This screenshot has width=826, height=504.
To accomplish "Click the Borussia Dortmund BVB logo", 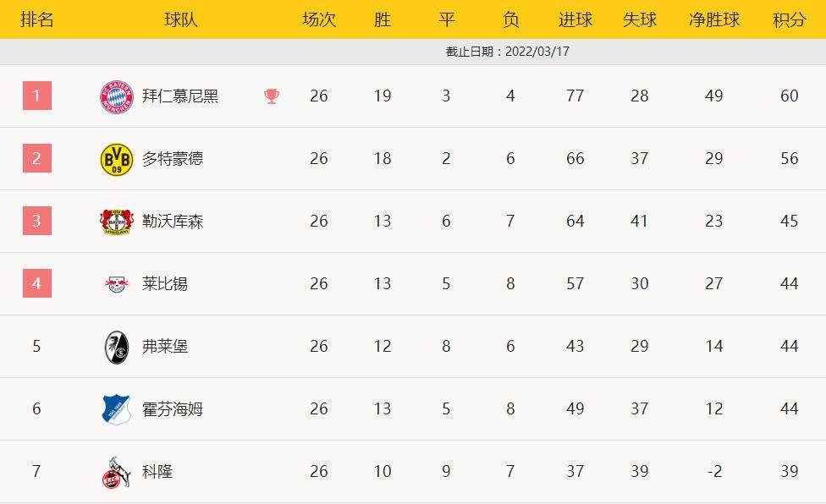I will point(117,159).
